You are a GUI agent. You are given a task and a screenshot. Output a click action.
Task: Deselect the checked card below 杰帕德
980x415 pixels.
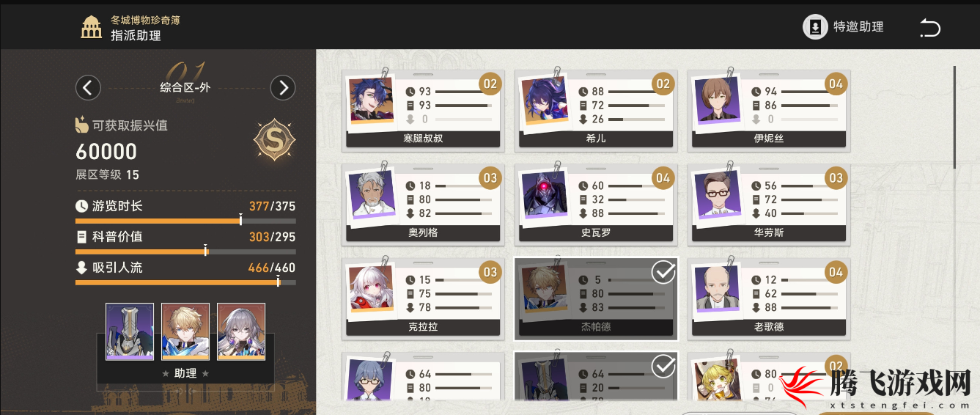pos(596,376)
